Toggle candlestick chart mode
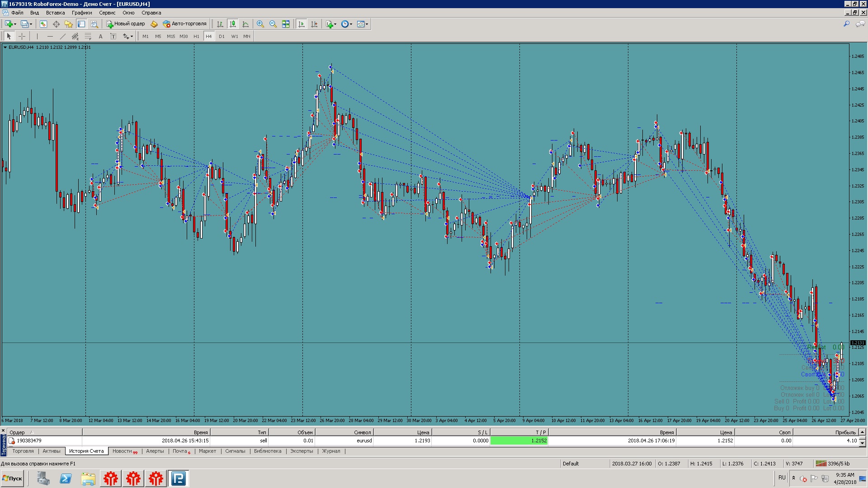Screen dimensions: 868x488 click(x=232, y=24)
